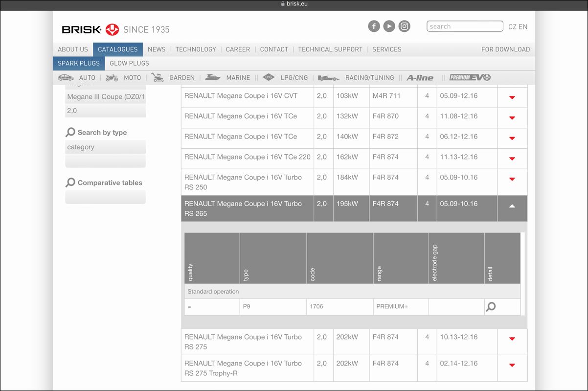Open the Brisk Instagram icon
Image resolution: width=588 pixels, height=391 pixels.
coord(404,26)
